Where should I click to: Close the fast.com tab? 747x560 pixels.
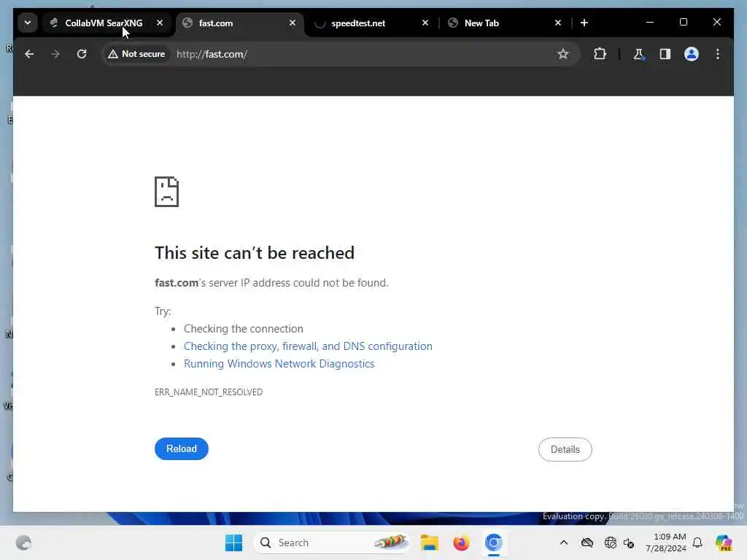[x=293, y=23]
